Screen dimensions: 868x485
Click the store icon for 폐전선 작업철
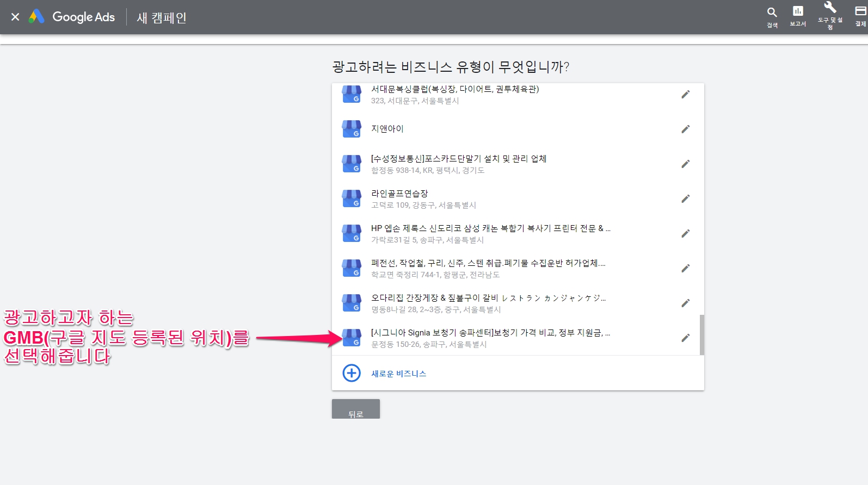(352, 268)
